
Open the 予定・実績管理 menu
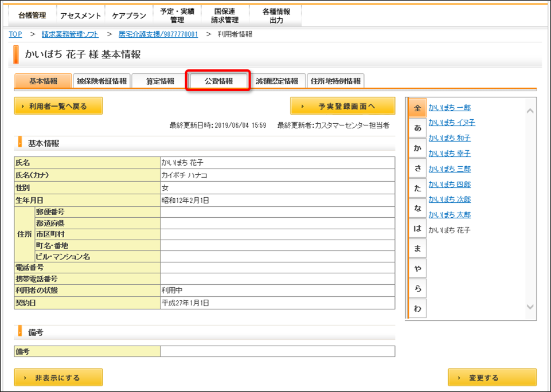(177, 16)
